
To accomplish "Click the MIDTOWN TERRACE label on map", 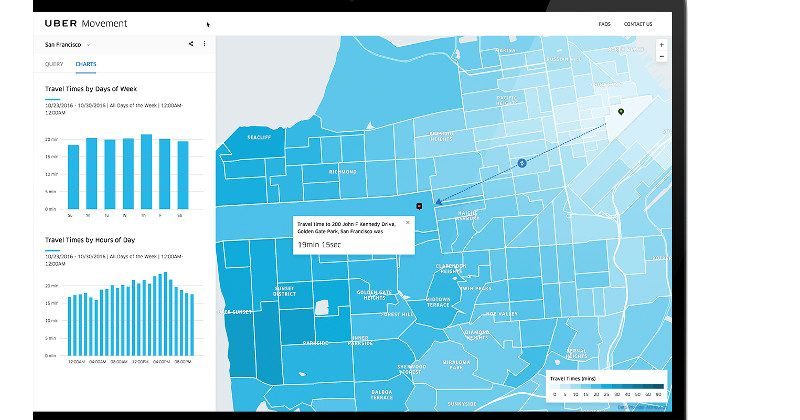I will (x=438, y=302).
